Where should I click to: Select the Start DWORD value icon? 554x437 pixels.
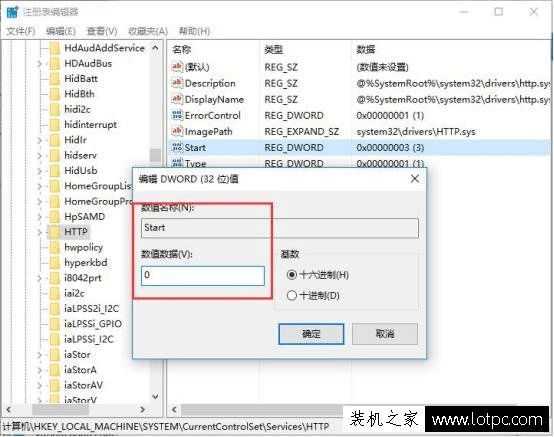click(x=177, y=147)
